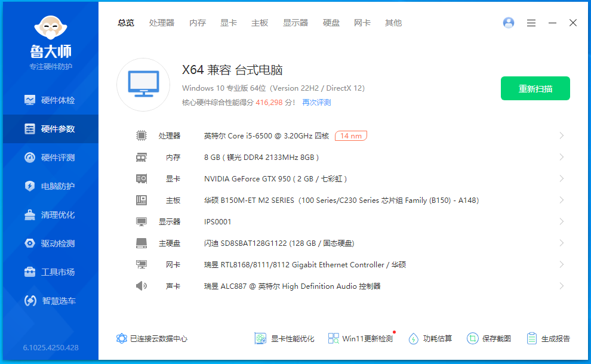Screen dimensions: 591x364
Task: Switch to 网卡 tab
Action: (362, 23)
